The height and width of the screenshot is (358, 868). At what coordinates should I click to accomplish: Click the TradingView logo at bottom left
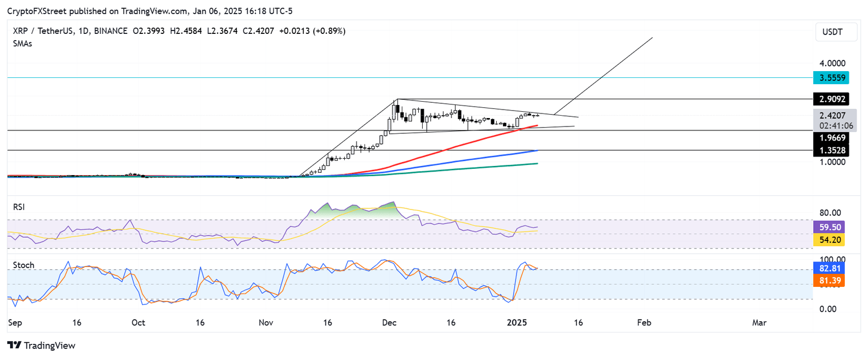coord(41,345)
